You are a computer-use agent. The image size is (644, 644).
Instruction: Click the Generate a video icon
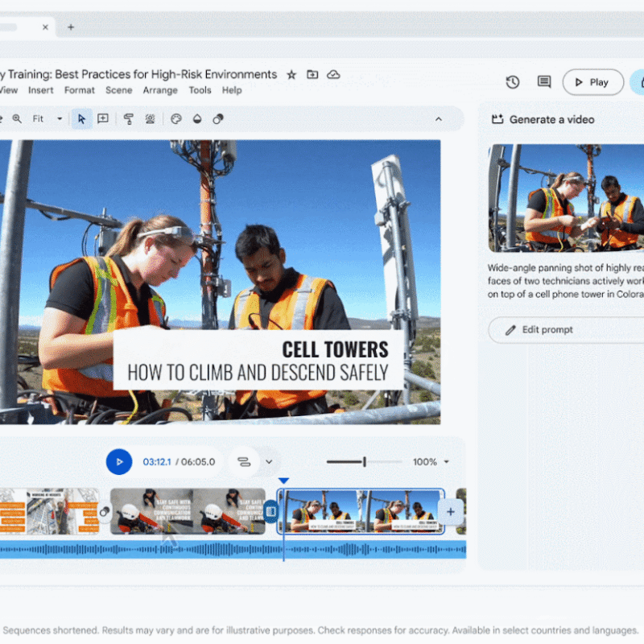[x=497, y=119]
